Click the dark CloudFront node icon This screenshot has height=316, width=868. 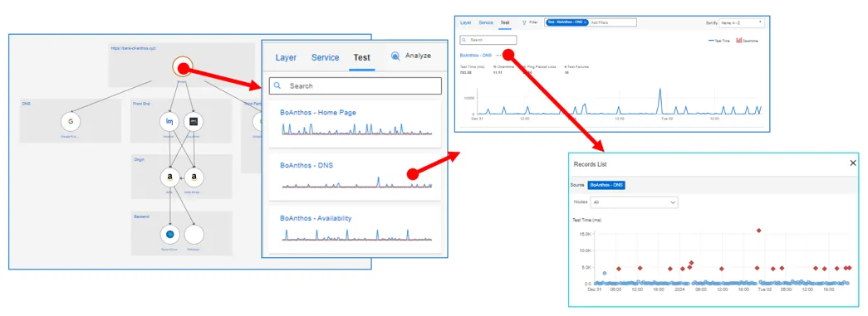pyautogui.click(x=194, y=122)
